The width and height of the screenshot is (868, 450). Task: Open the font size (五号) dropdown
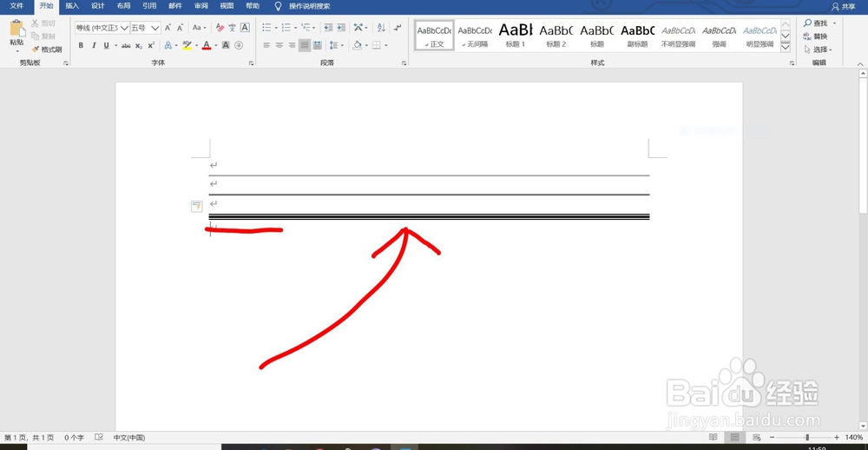pyautogui.click(x=155, y=28)
